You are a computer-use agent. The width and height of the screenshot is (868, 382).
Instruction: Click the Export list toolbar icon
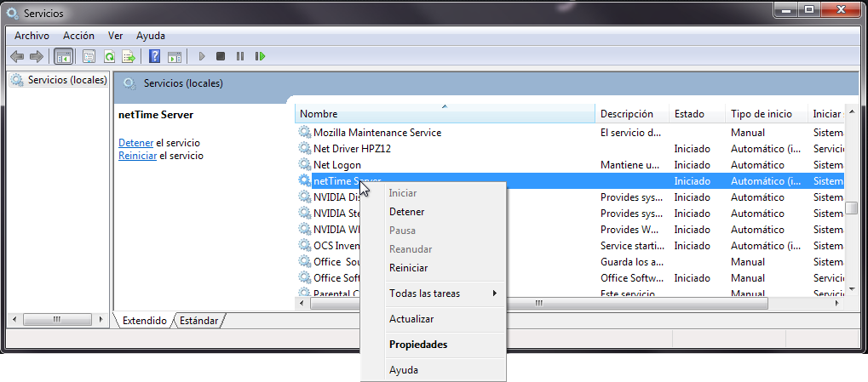[x=129, y=56]
